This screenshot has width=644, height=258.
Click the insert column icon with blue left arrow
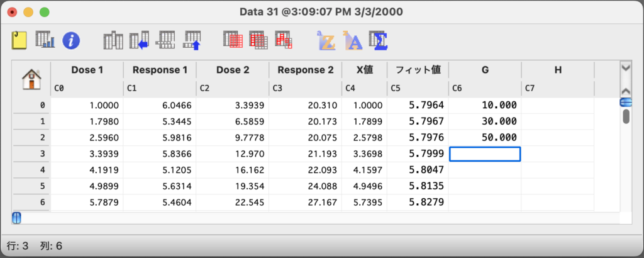point(138,41)
